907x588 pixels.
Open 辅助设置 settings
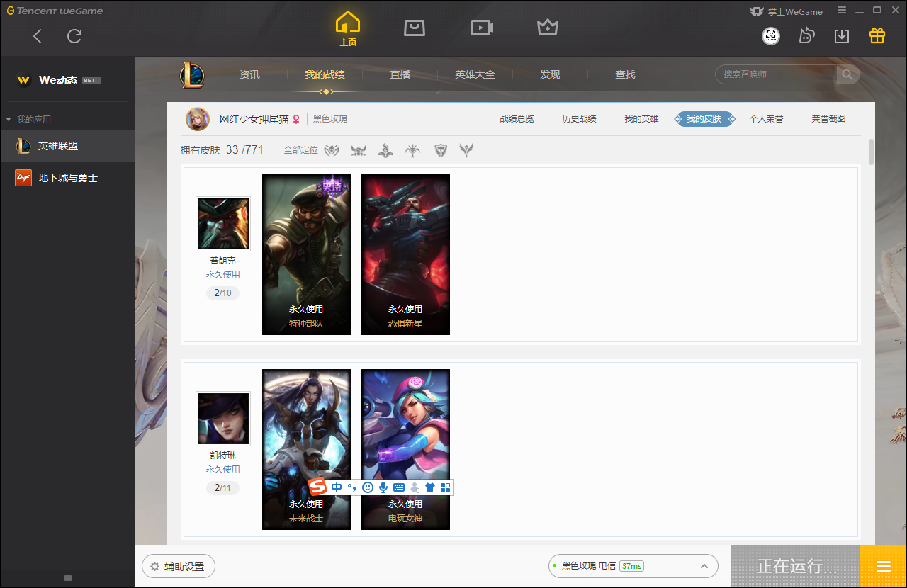(x=178, y=566)
